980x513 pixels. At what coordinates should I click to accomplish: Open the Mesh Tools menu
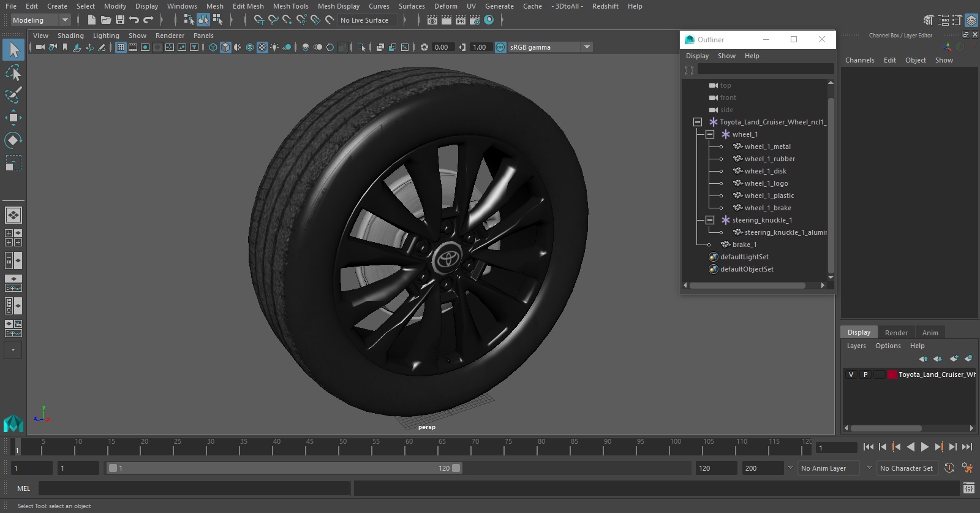[290, 6]
